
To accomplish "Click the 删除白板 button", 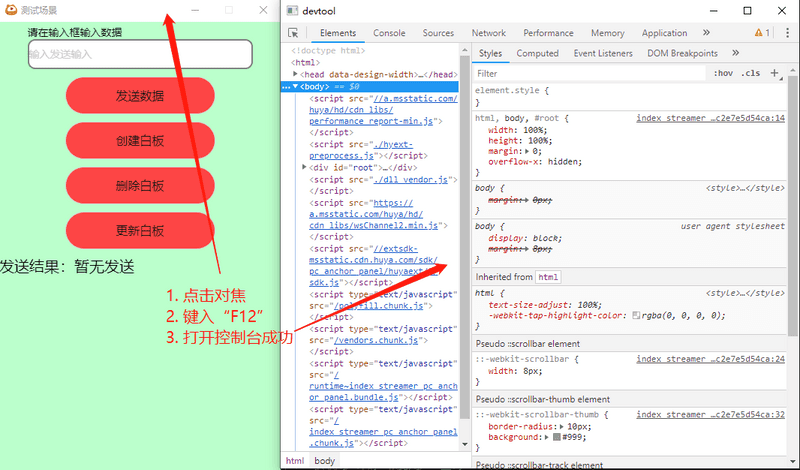I will coord(140,186).
